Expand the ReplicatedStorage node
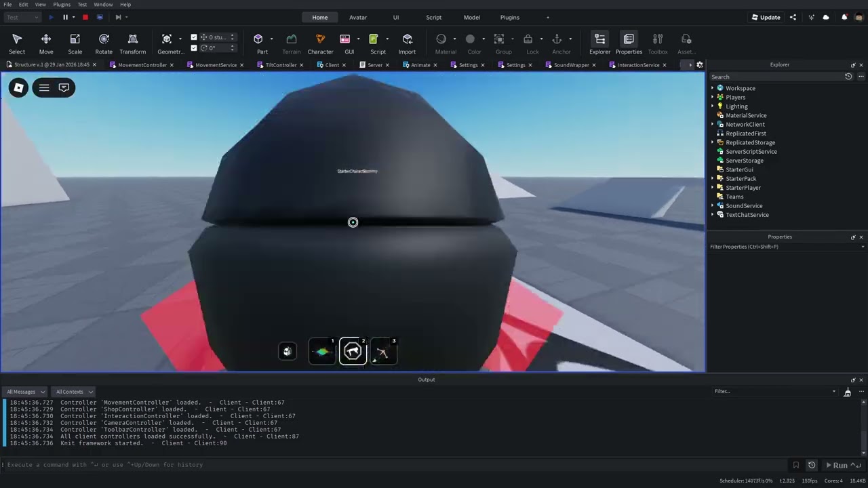This screenshot has height=488, width=868. (x=712, y=142)
